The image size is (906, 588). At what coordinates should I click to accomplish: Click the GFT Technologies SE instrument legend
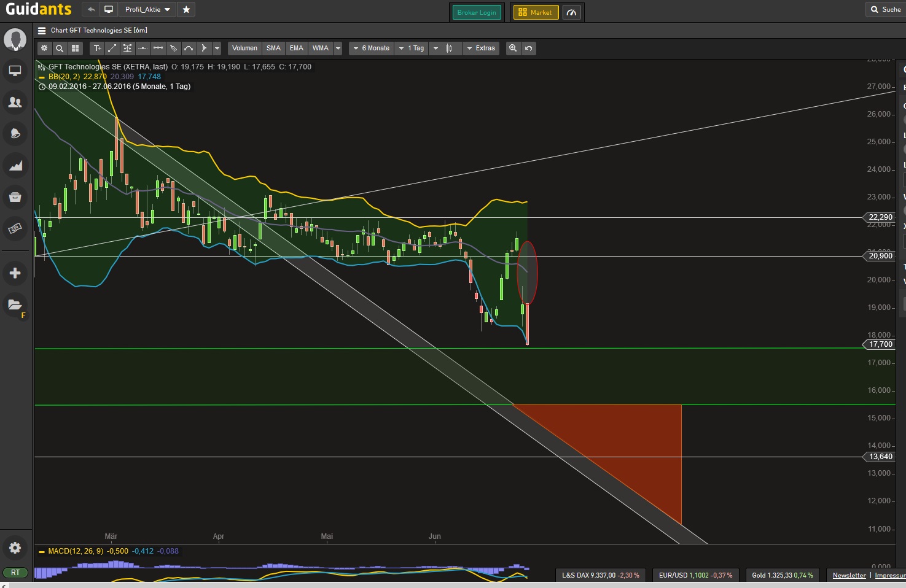point(108,67)
